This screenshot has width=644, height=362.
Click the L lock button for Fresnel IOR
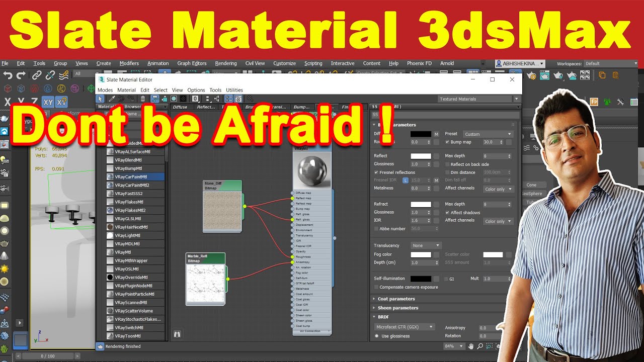pos(406,180)
